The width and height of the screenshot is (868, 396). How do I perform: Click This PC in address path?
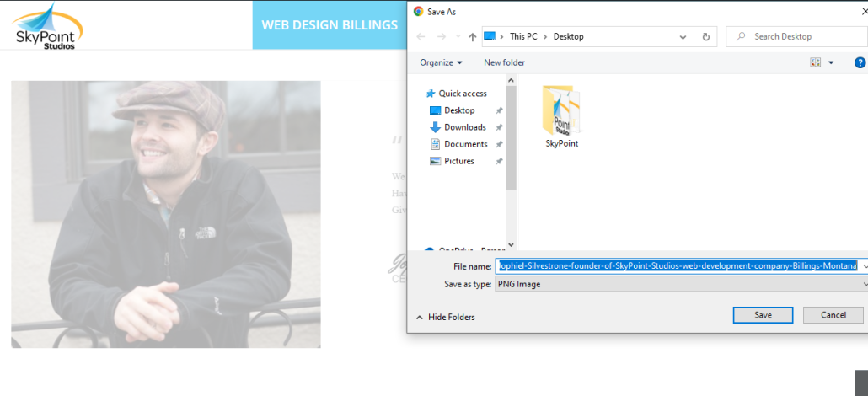tap(522, 36)
